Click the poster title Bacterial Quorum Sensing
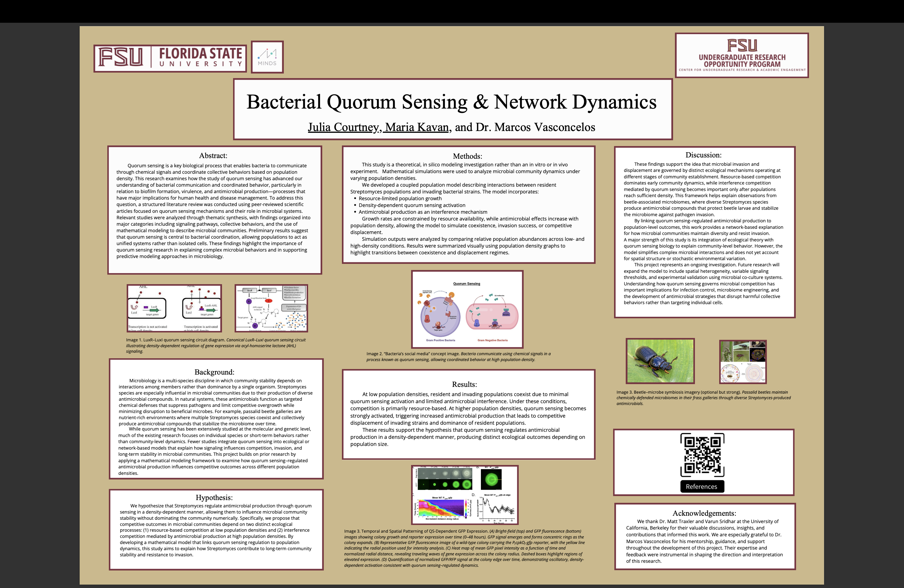Viewport: 904px width, 588px height. 451,102
